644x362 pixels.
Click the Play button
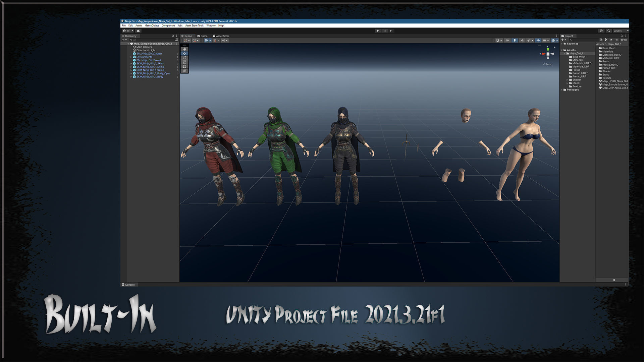pos(378,31)
